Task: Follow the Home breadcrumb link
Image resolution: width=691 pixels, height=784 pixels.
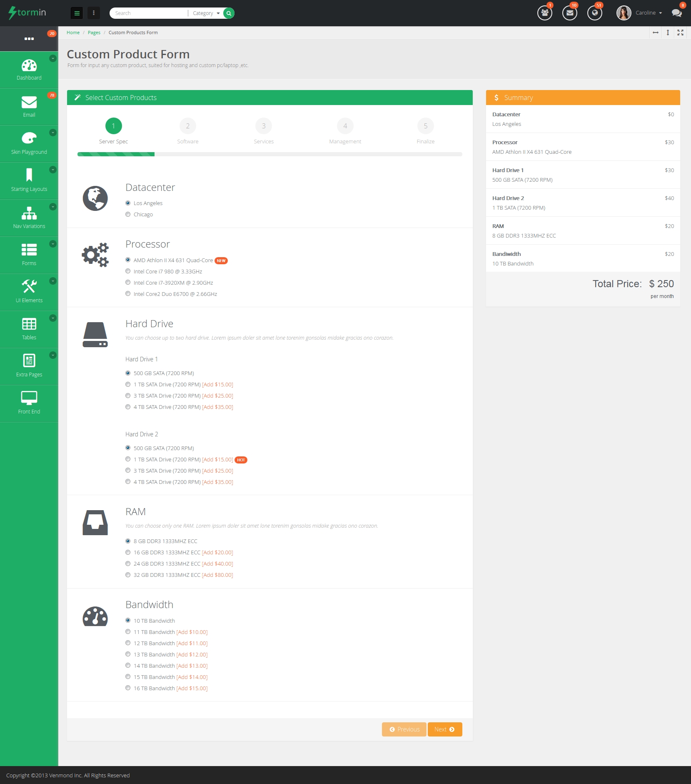Action: pyautogui.click(x=73, y=33)
